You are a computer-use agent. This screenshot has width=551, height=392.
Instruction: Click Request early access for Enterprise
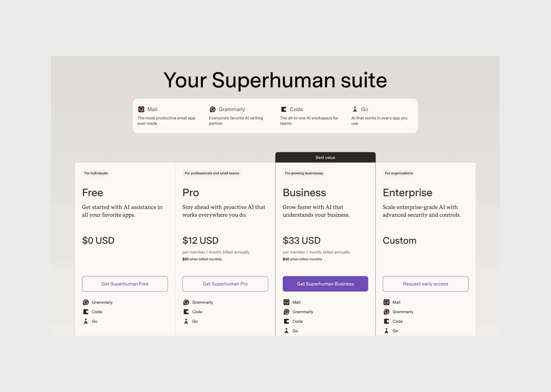point(425,284)
